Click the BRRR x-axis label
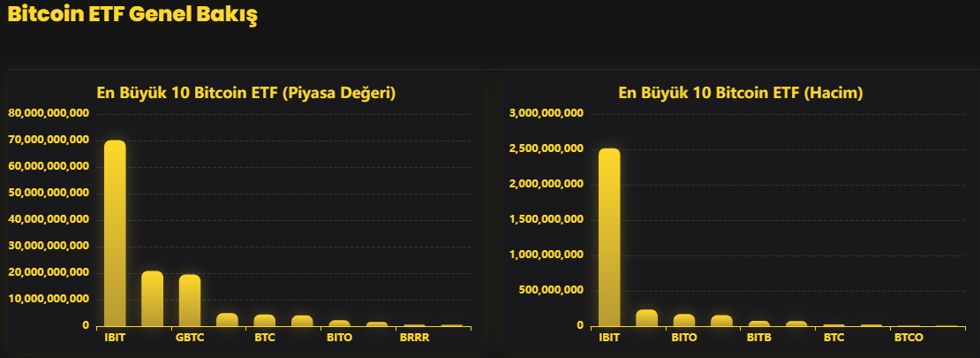 click(x=414, y=338)
